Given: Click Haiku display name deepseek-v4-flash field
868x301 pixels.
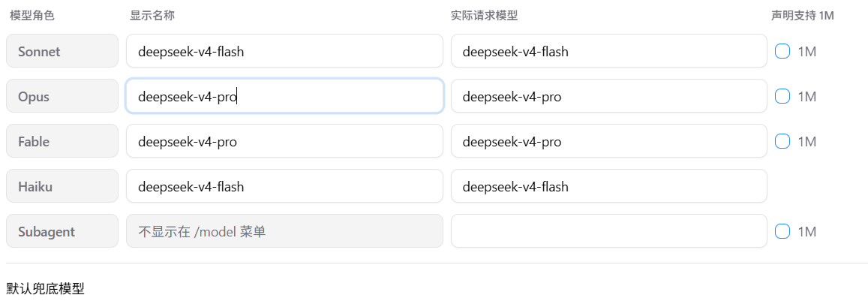Looking at the screenshot, I should point(284,185).
